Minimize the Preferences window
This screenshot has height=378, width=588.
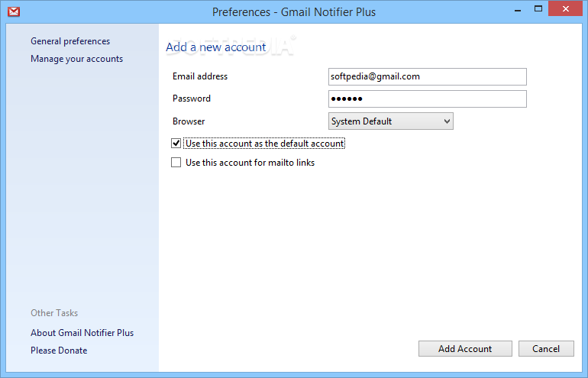[x=518, y=10]
